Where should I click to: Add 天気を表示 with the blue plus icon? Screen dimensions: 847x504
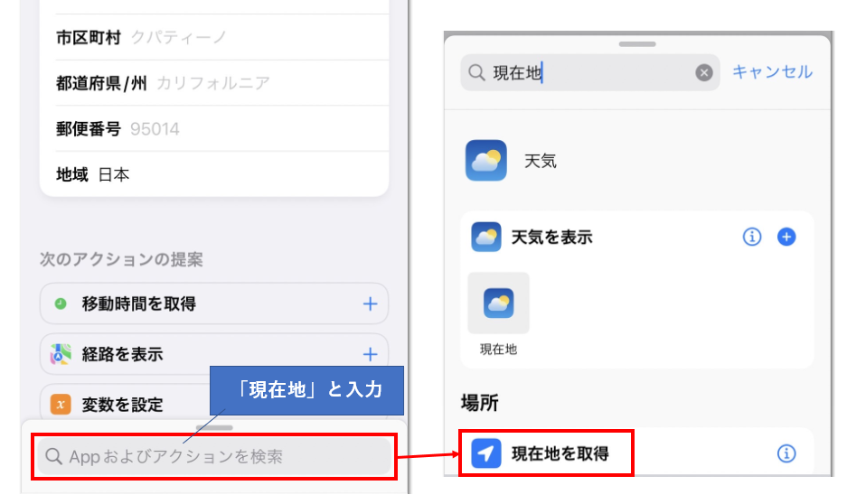coord(786,237)
